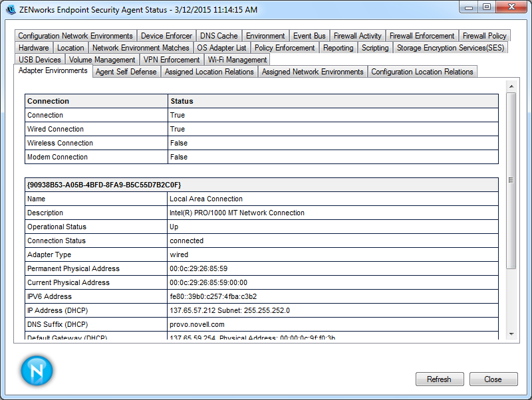Viewport: 532px width, 400px height.
Task: Switch to the Firewall Activity tab
Action: coord(358,36)
